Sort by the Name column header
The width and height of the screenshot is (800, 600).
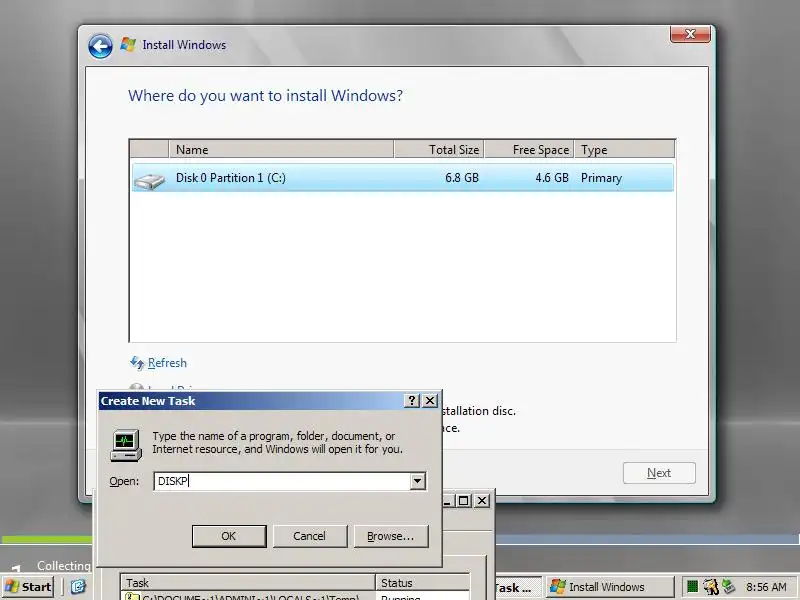pos(281,149)
